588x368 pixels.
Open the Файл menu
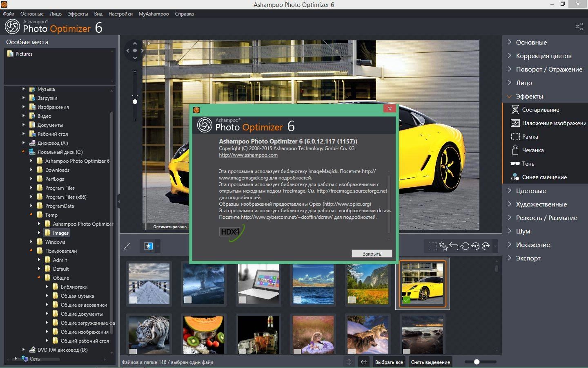pyautogui.click(x=9, y=14)
